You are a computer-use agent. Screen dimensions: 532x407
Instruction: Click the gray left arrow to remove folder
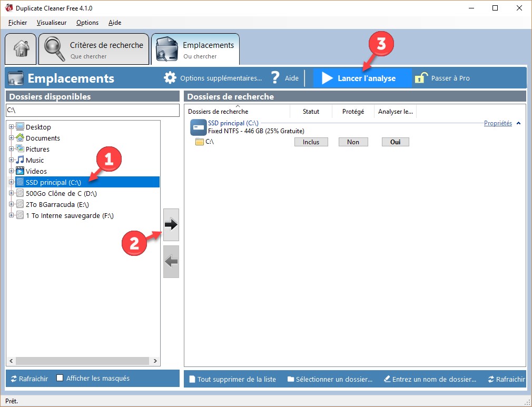click(x=171, y=261)
